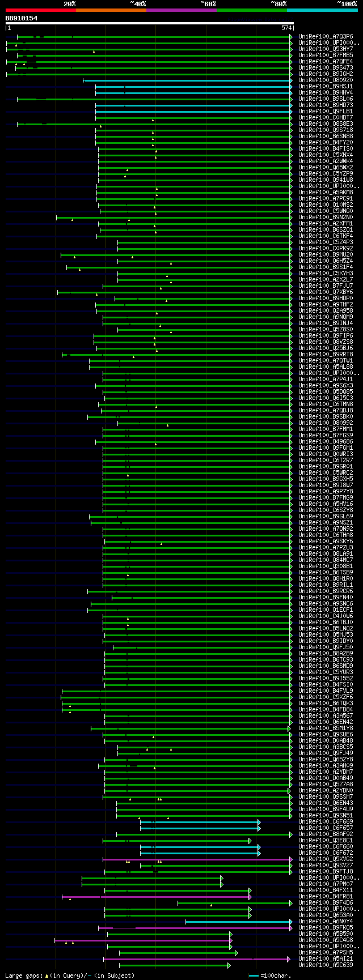Select hit label UniRef100_A5AI21
363x980 pixels.
click(x=326, y=958)
